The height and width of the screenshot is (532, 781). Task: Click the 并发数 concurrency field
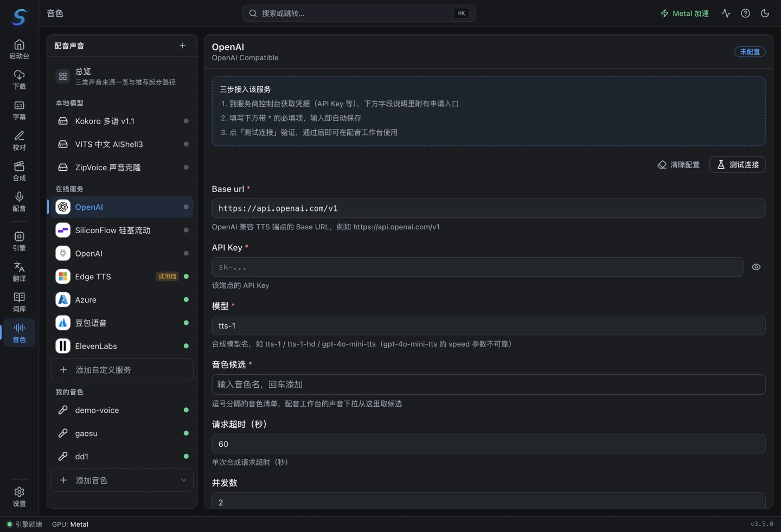[x=489, y=501]
